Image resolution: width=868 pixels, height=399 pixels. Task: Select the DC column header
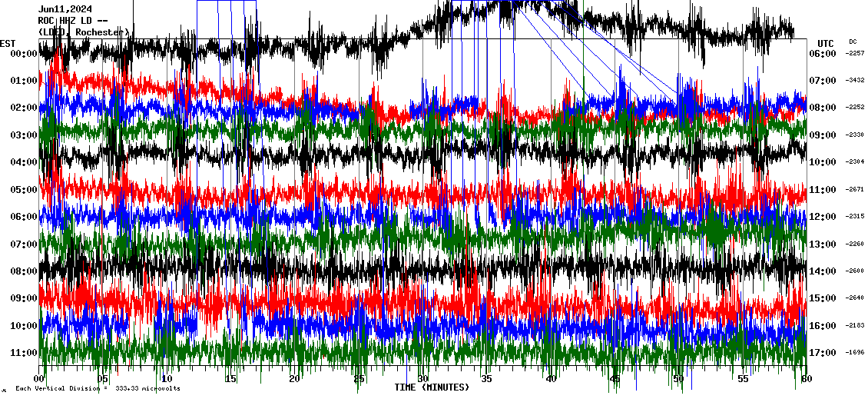click(x=853, y=42)
